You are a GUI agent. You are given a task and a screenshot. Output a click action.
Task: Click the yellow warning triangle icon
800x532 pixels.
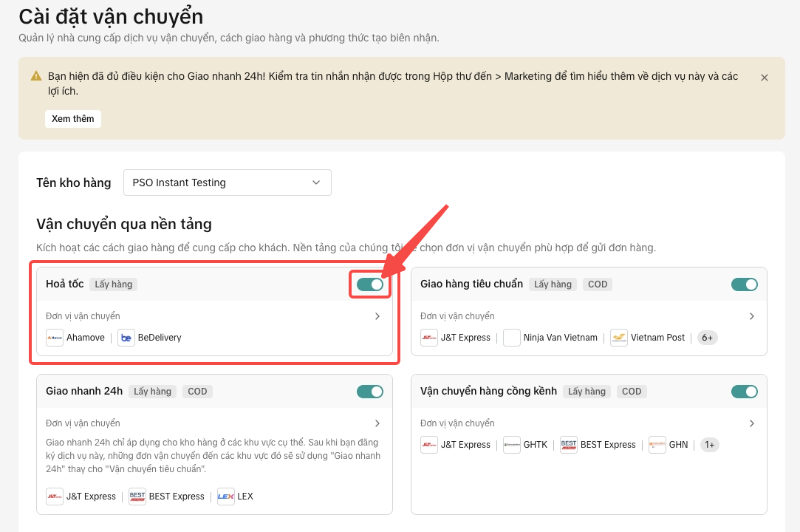(36, 76)
